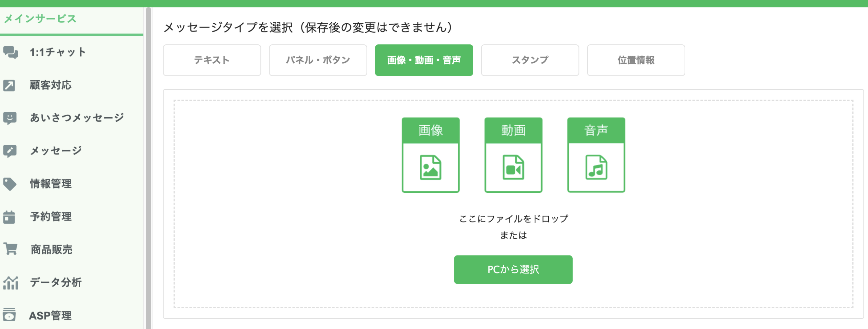The image size is (868, 329).
Task: Click the メッセージ pencil icon
Action: click(9, 150)
